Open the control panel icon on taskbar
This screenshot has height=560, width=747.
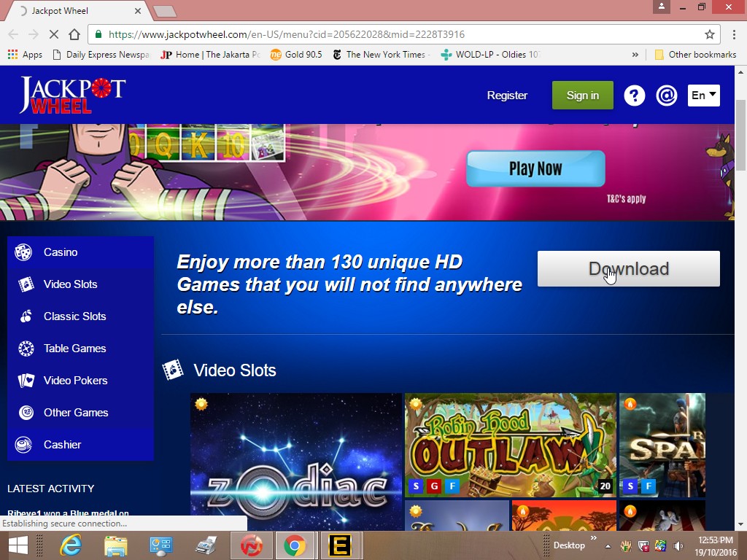[x=161, y=545]
